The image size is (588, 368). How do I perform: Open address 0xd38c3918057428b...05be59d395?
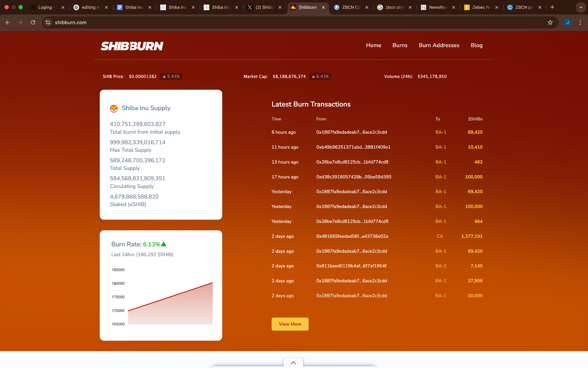(x=354, y=177)
